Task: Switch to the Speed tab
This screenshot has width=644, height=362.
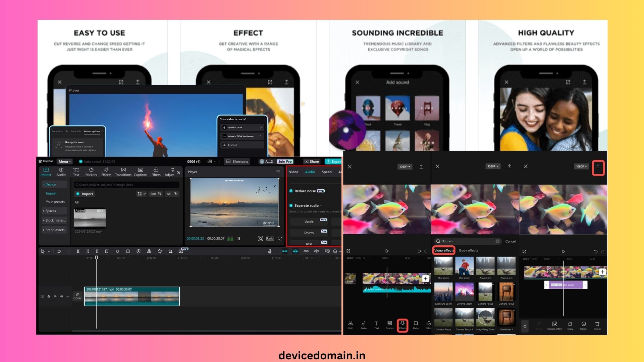Action: point(326,172)
